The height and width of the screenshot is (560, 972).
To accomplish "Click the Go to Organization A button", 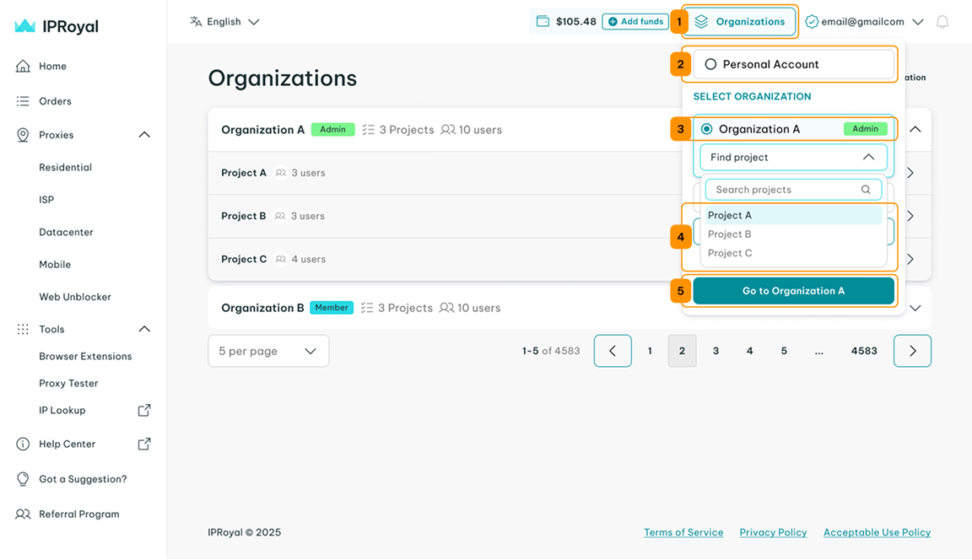I will coord(793,291).
